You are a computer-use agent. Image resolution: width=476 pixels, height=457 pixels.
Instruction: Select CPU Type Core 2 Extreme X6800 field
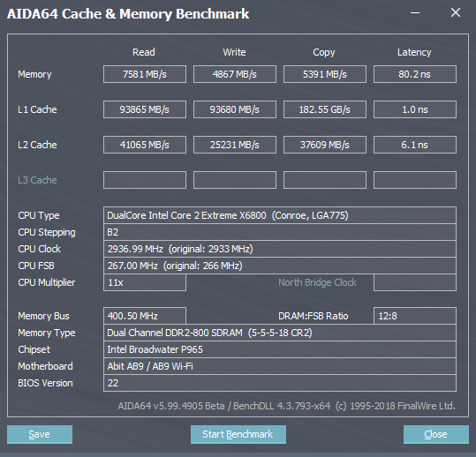pyautogui.click(x=280, y=215)
